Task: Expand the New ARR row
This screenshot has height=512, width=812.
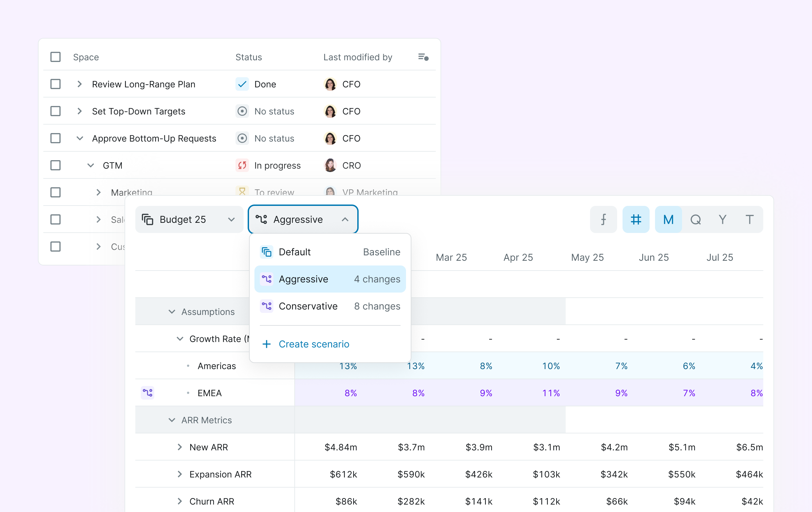Action: [180, 447]
